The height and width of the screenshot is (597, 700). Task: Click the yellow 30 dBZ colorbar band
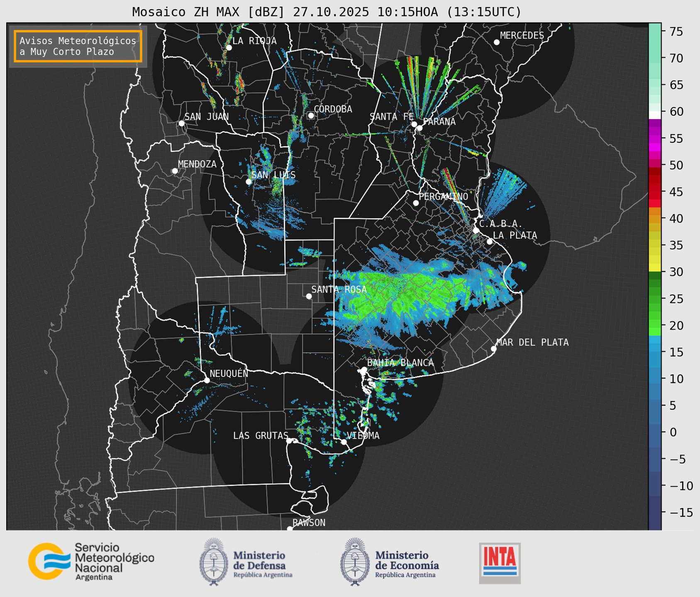(655, 267)
